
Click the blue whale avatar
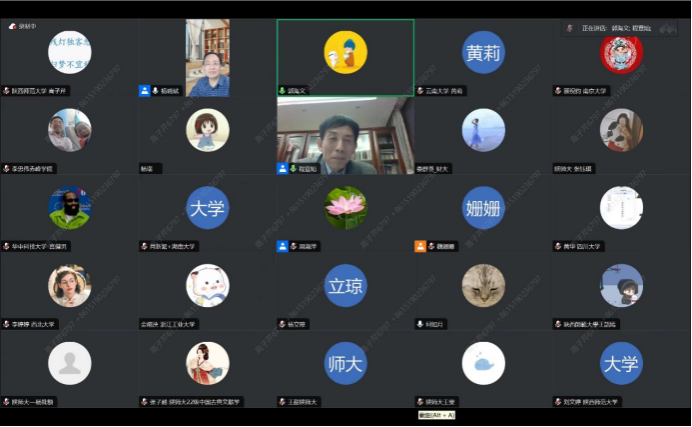(x=483, y=363)
